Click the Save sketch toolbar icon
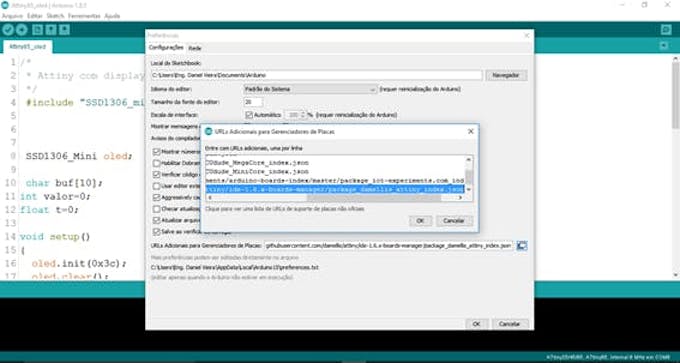680x363 pixels. (64, 29)
